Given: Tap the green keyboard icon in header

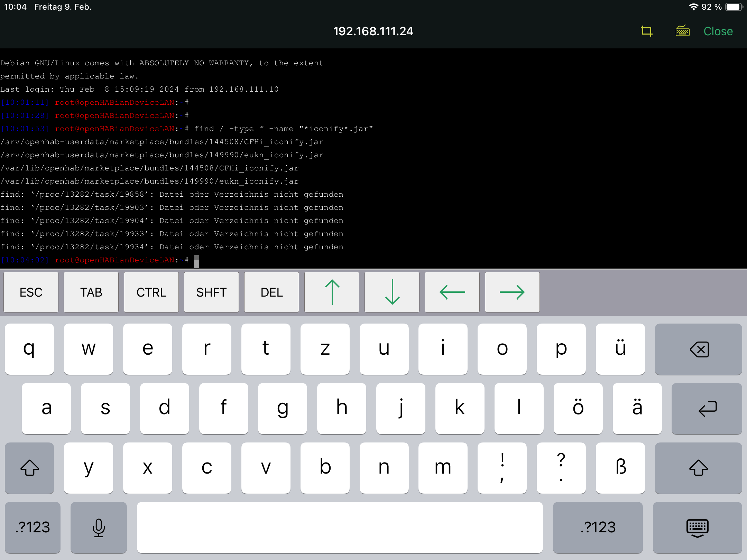Looking at the screenshot, I should [682, 31].
